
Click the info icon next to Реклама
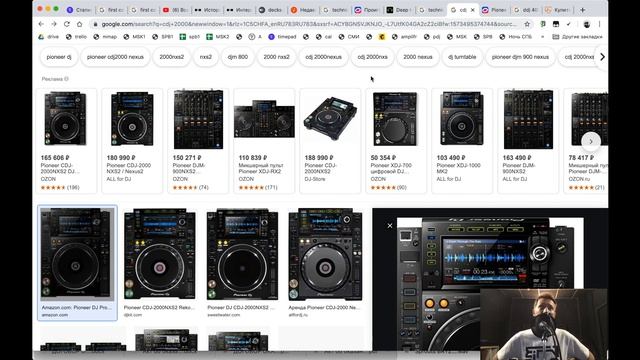(x=66, y=79)
